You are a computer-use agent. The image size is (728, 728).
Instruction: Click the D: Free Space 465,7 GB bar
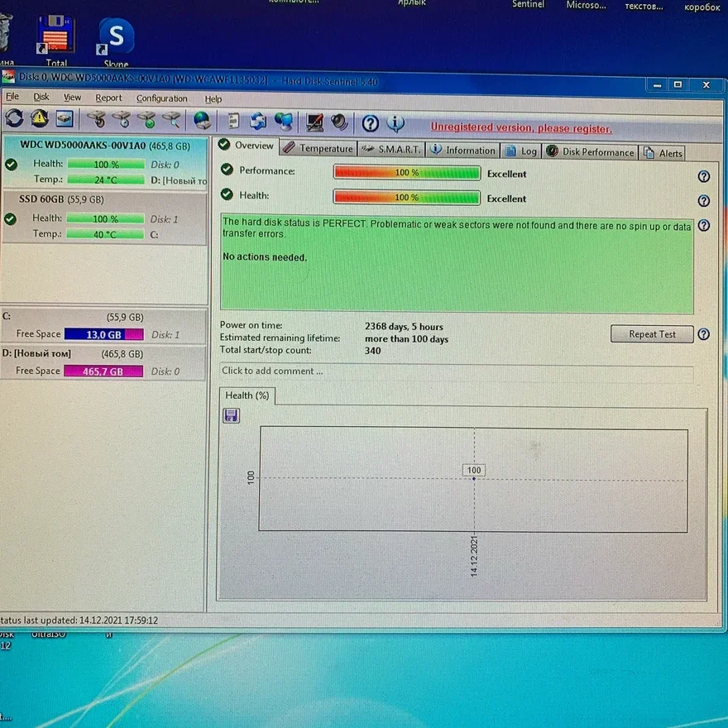point(103,371)
